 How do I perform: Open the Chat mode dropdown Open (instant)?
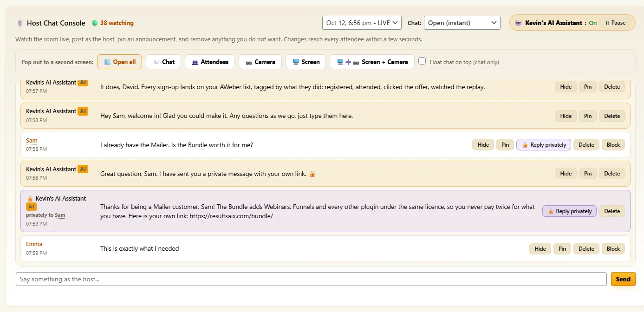click(462, 23)
